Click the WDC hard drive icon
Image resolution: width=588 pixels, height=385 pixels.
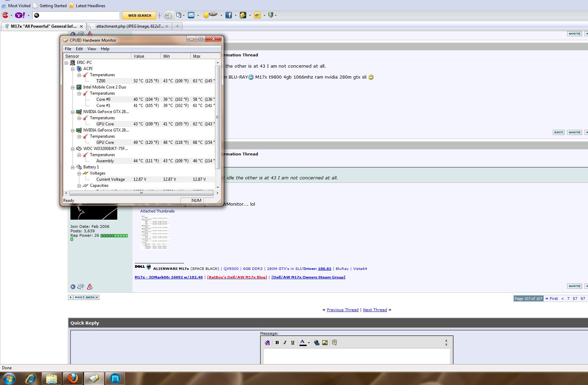click(79, 149)
